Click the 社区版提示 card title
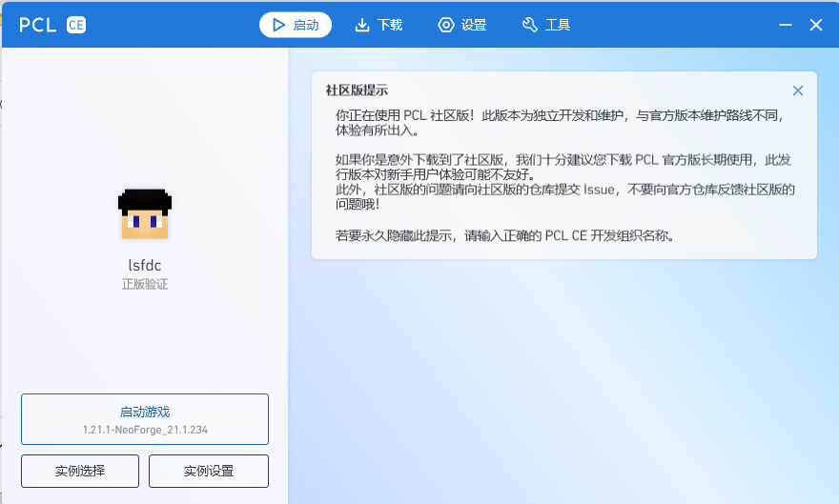Viewport: 839px width, 504px height. (357, 91)
